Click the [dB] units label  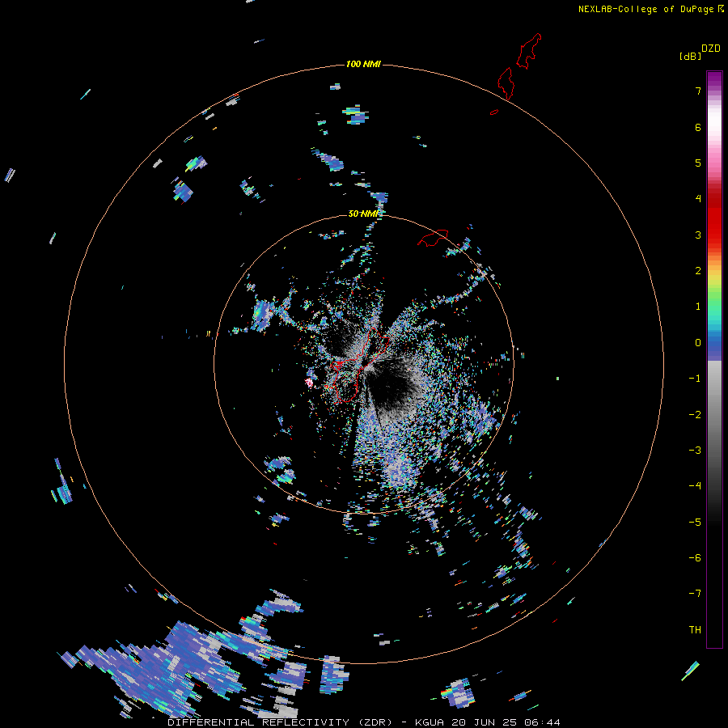click(x=691, y=56)
